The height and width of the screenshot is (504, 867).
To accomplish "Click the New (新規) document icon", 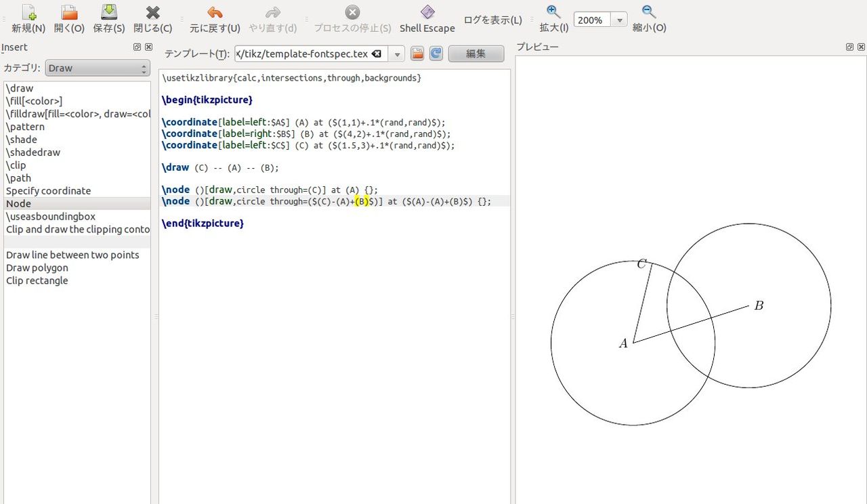I will click(x=28, y=12).
